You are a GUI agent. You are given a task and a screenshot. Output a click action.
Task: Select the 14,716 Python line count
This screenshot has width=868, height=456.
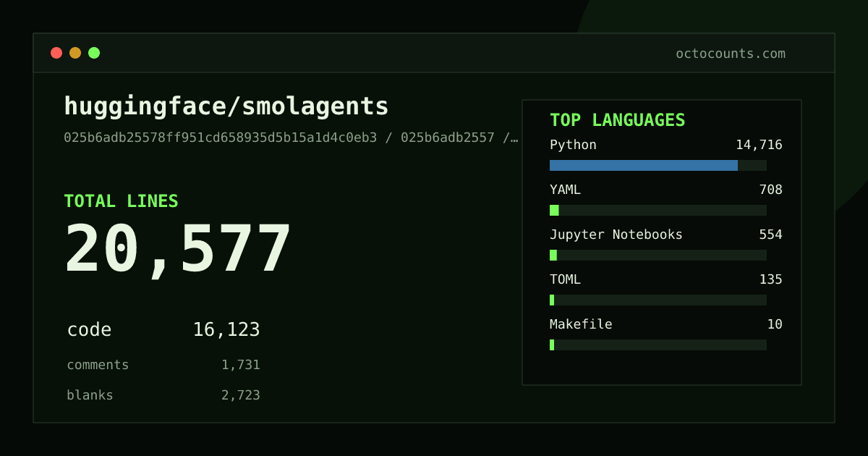click(x=759, y=145)
